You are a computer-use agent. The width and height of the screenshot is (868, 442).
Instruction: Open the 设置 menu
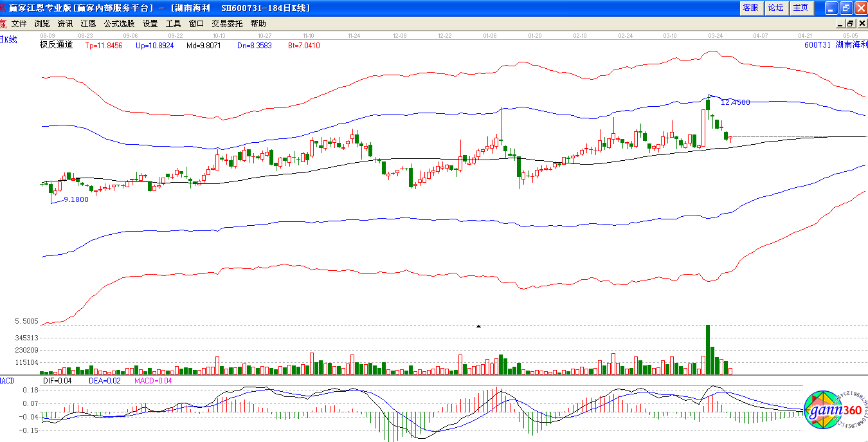pos(150,23)
